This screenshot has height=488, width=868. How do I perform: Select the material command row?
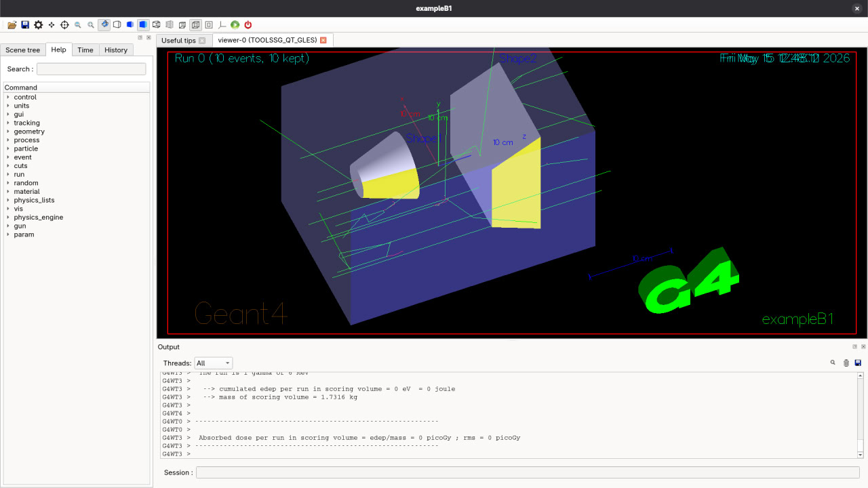tap(77, 192)
